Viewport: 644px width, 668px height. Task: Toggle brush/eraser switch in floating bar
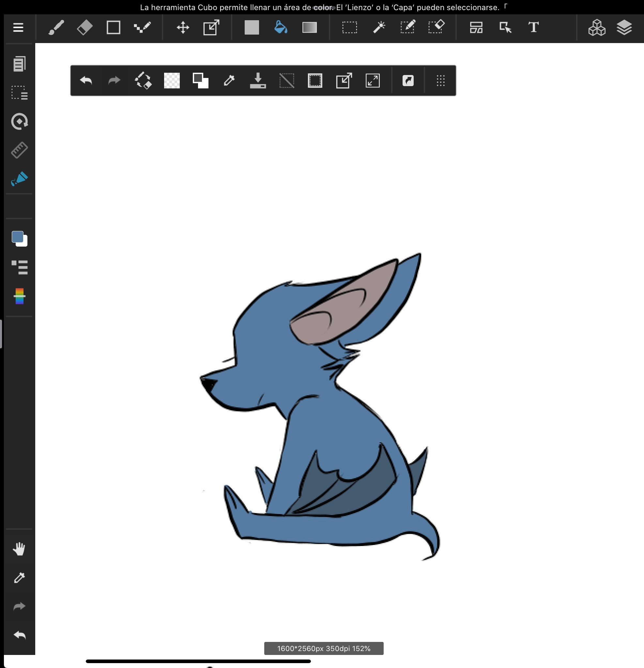click(x=143, y=81)
